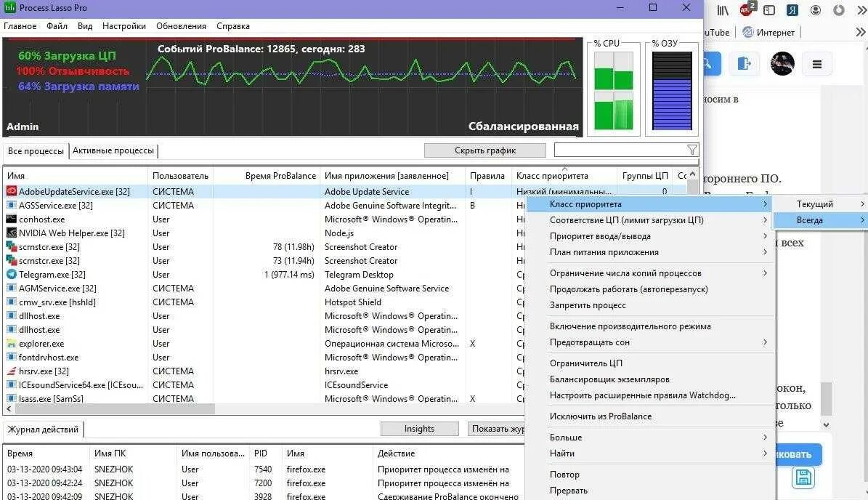Click AdobeUpdateService.exe red process icon
The width and height of the screenshot is (868, 500).
click(11, 192)
